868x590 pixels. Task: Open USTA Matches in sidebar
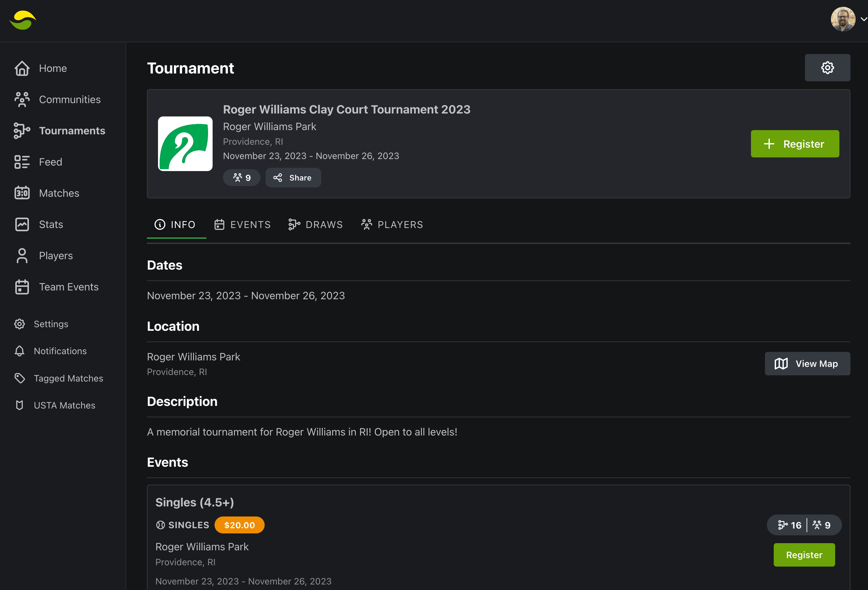[64, 405]
